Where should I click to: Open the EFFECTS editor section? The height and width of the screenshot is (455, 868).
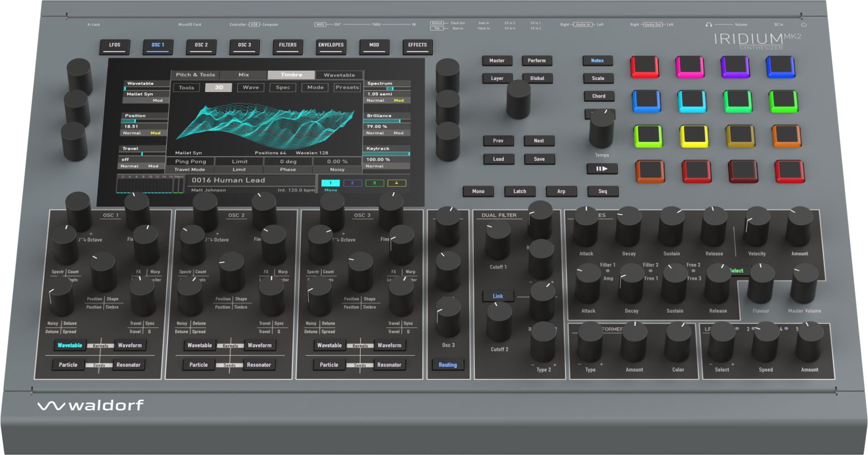[x=417, y=45]
